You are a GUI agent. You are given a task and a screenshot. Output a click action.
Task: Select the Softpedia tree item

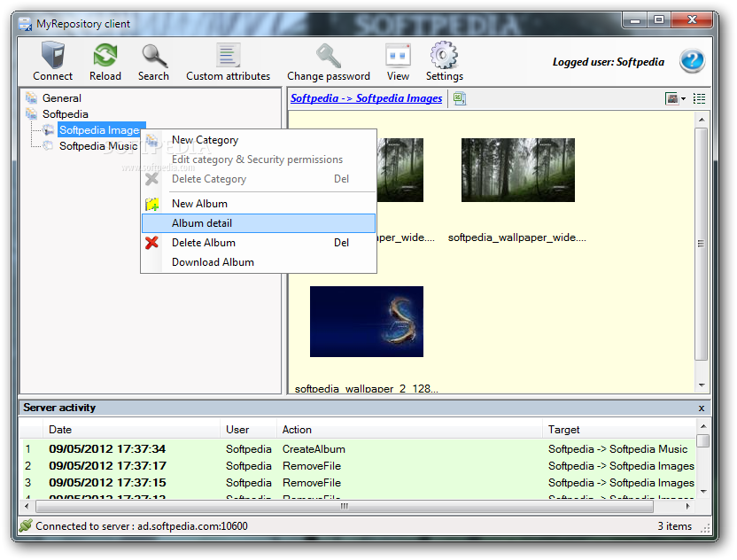pyautogui.click(x=65, y=113)
